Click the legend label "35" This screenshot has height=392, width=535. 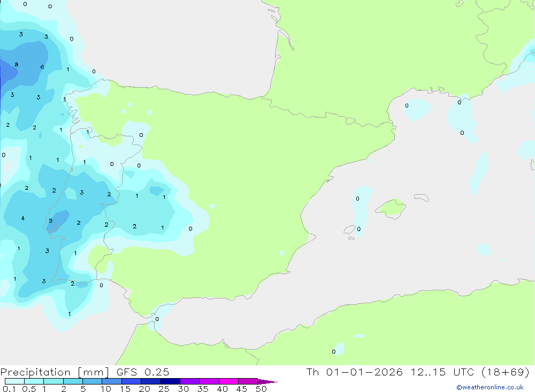point(203,389)
